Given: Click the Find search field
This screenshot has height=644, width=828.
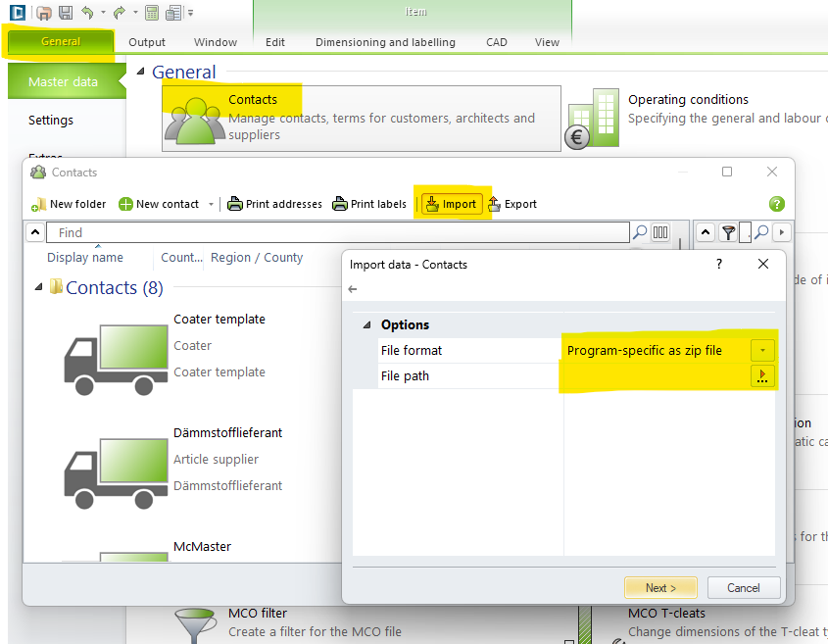Looking at the screenshot, I should pos(333,232).
